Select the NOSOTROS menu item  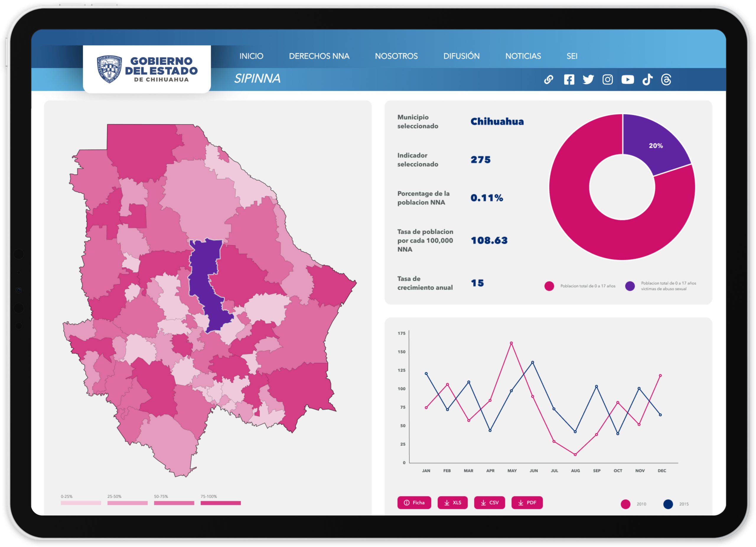coord(396,56)
